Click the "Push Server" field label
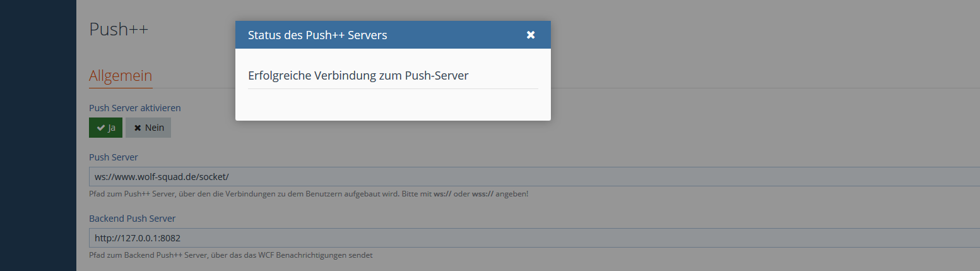This screenshot has height=271, width=980. tap(113, 157)
